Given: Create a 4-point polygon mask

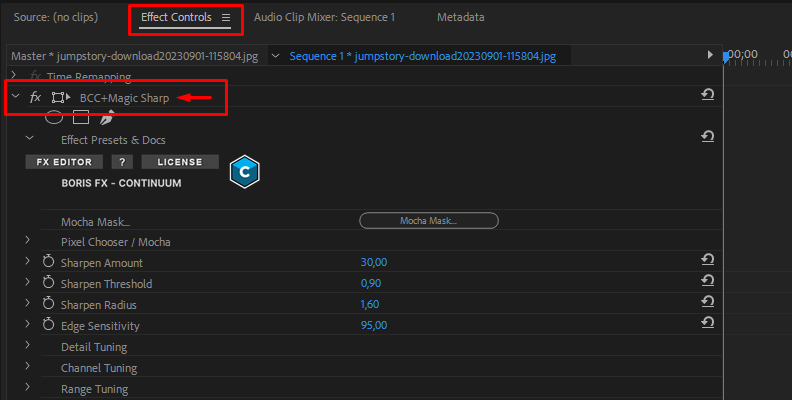Looking at the screenshot, I should pyautogui.click(x=81, y=117).
